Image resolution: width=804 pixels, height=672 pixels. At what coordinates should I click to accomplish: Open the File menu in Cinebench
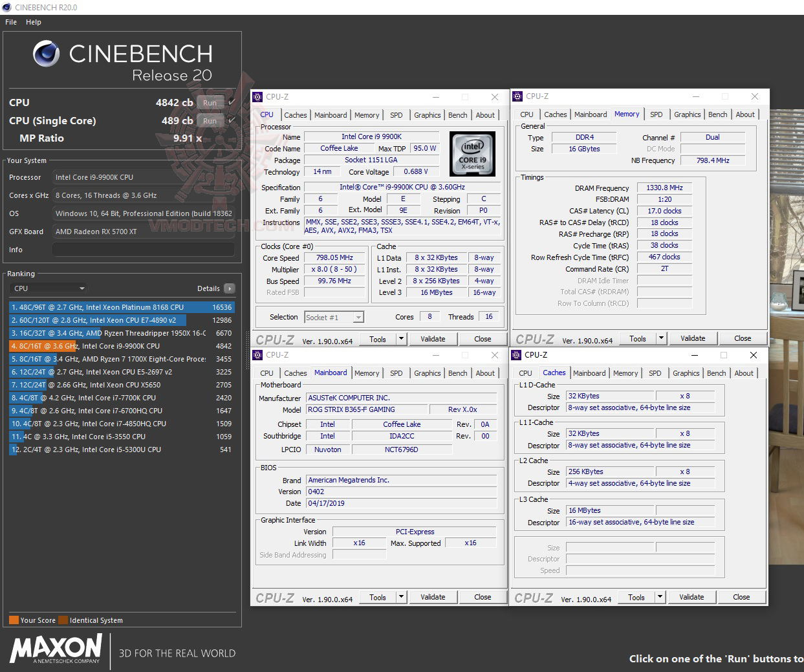[11, 22]
